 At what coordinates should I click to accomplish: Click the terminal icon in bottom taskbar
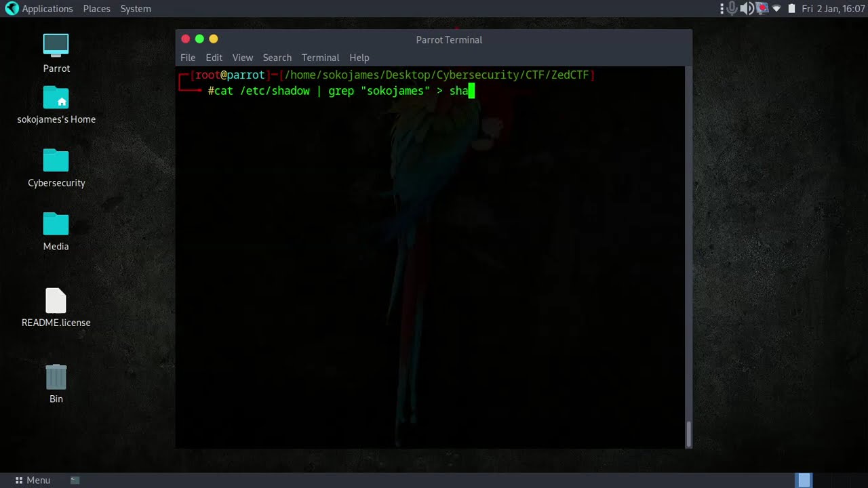pyautogui.click(x=75, y=480)
